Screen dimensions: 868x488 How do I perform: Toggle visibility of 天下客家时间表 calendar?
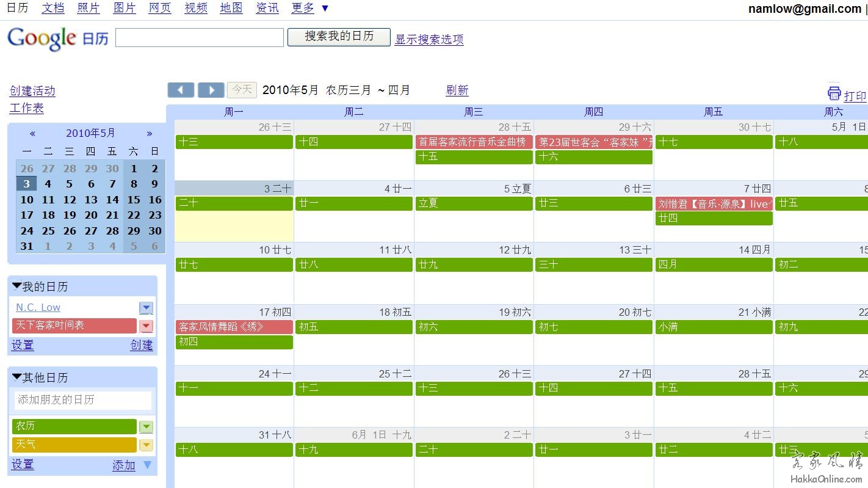click(73, 326)
